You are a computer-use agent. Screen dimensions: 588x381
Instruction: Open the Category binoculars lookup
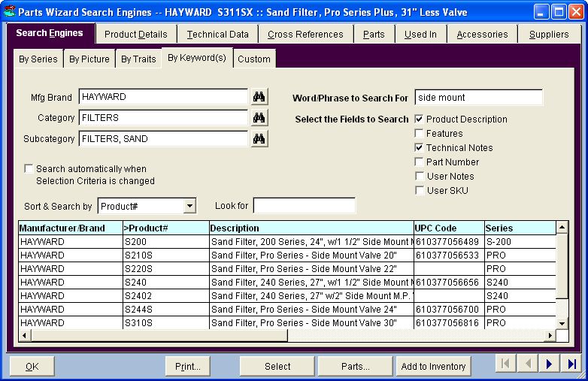(259, 118)
